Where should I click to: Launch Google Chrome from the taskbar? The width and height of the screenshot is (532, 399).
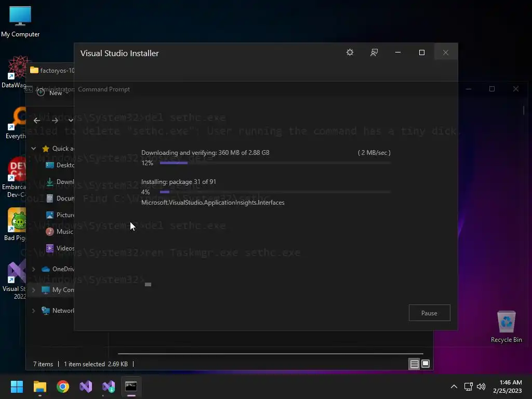pyautogui.click(x=63, y=387)
